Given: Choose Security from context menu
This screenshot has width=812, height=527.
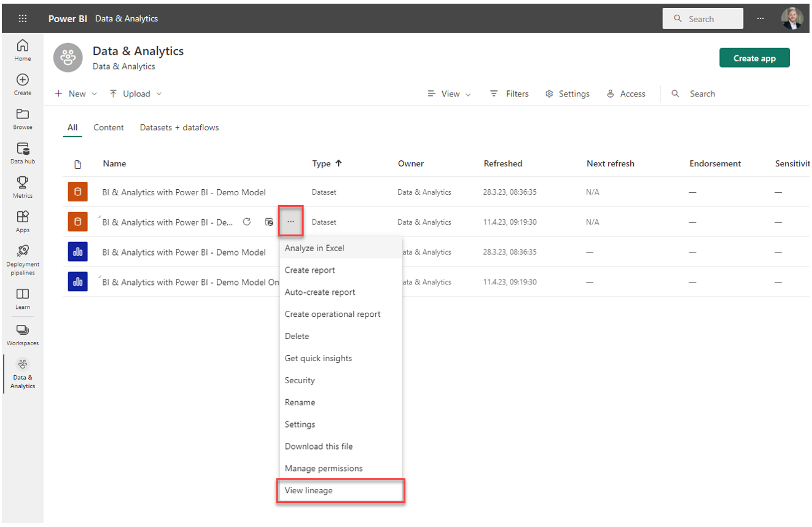Looking at the screenshot, I should (x=341, y=380).
